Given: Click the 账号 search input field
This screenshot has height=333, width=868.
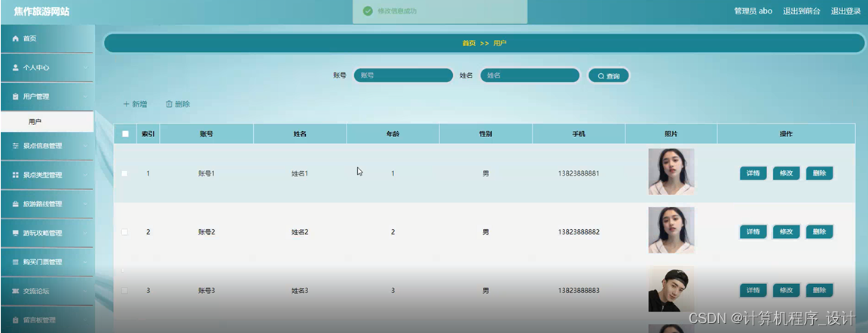Looking at the screenshot, I should click(x=404, y=75).
